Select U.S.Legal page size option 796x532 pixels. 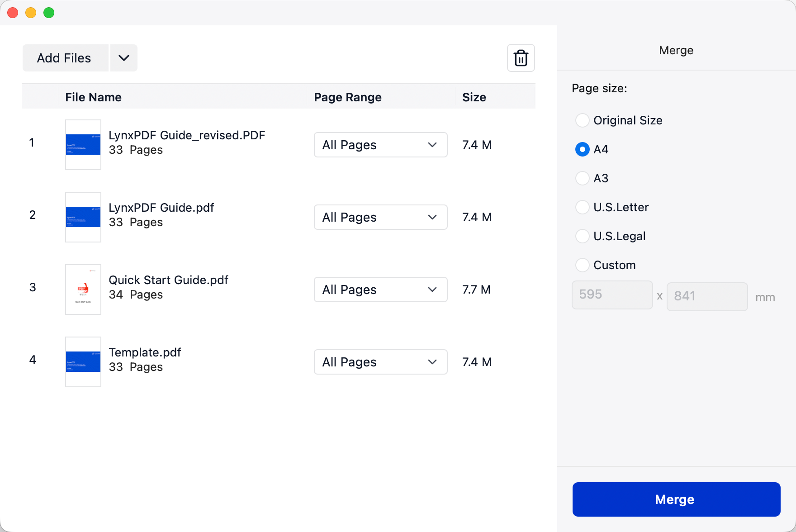click(582, 236)
